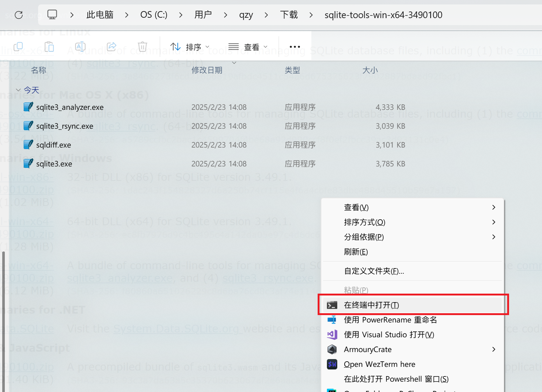Click the This PC monitor icon in address bar
542x392 pixels.
coord(52,15)
